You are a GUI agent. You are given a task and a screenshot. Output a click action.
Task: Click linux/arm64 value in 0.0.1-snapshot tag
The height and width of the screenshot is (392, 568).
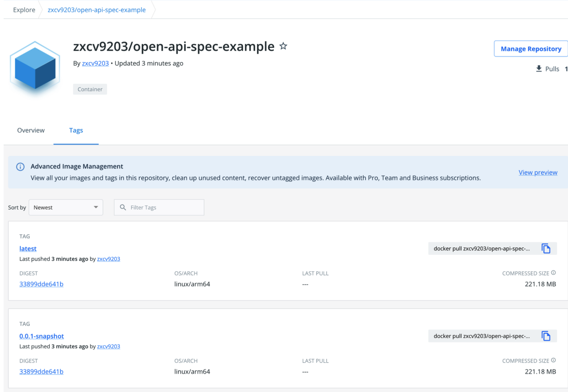pyautogui.click(x=192, y=372)
